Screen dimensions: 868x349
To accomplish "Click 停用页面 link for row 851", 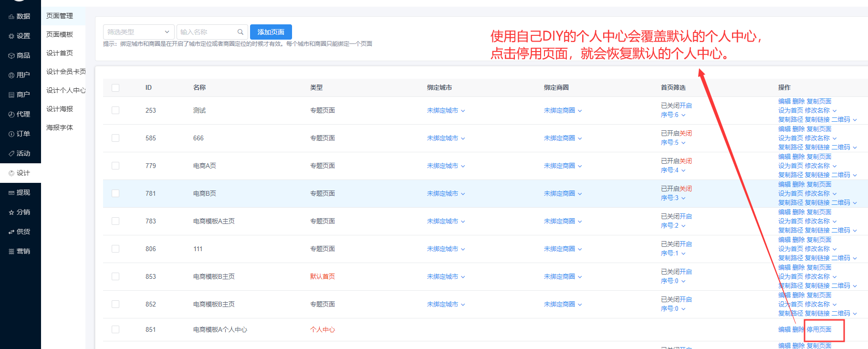I will pyautogui.click(x=819, y=329).
